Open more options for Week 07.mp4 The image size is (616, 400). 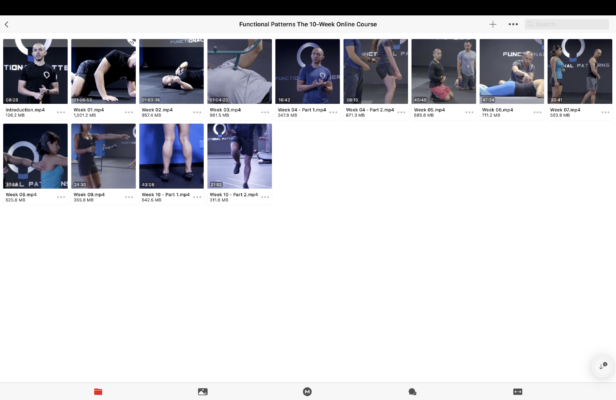click(x=605, y=112)
